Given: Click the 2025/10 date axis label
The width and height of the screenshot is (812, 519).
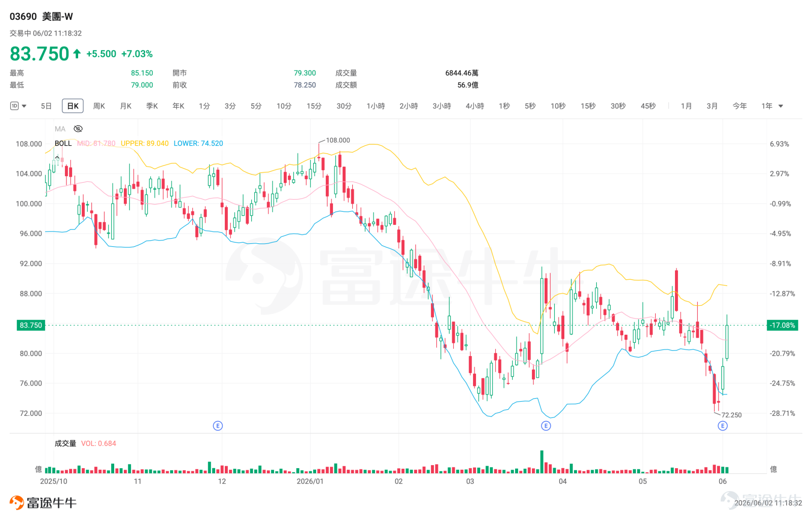Looking at the screenshot, I should click(x=53, y=481).
